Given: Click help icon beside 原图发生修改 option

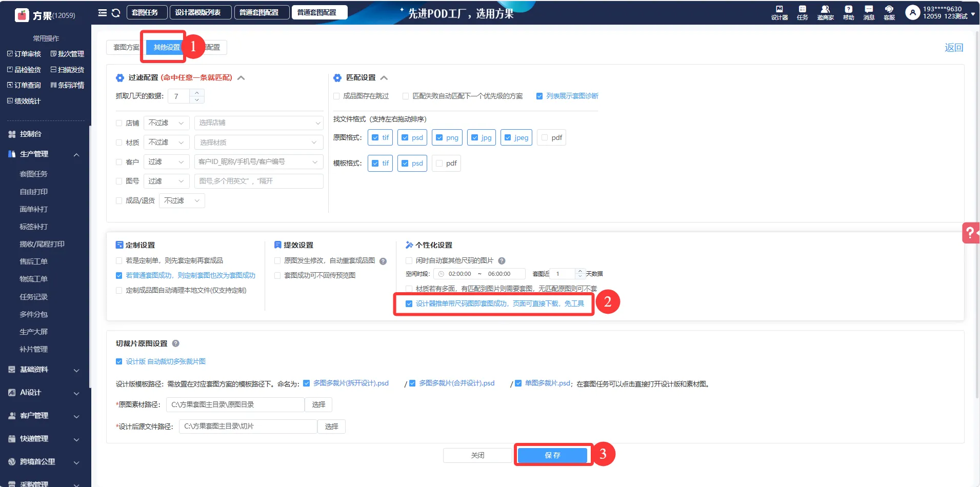Looking at the screenshot, I should tap(383, 261).
